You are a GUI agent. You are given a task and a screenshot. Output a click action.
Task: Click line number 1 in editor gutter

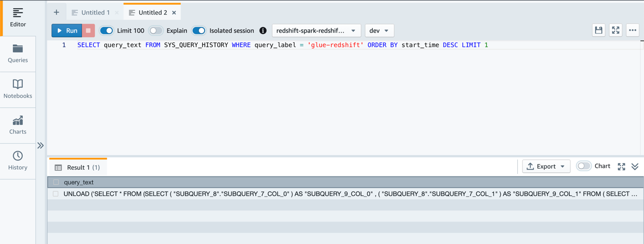click(x=64, y=45)
